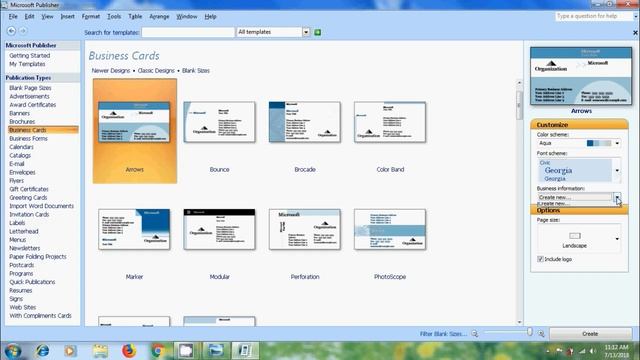Open the Business information dropdown arrow

tap(617, 197)
